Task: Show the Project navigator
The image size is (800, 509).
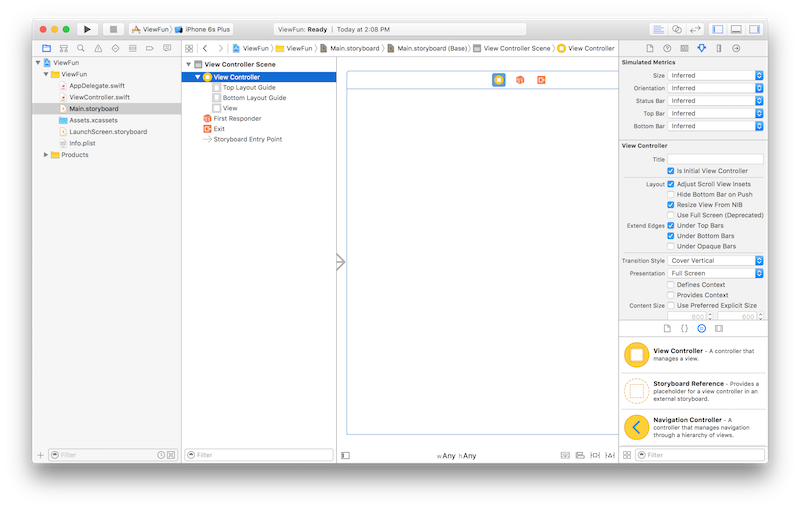Action: pyautogui.click(x=46, y=48)
